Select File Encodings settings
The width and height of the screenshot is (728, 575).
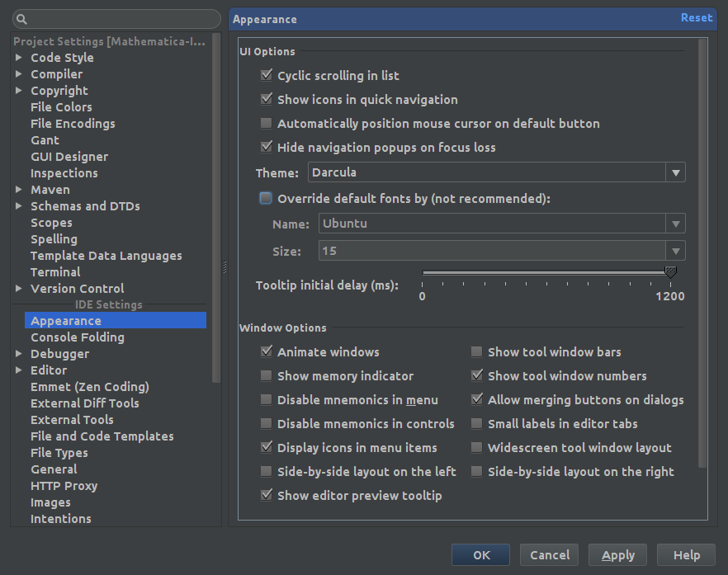coord(73,124)
